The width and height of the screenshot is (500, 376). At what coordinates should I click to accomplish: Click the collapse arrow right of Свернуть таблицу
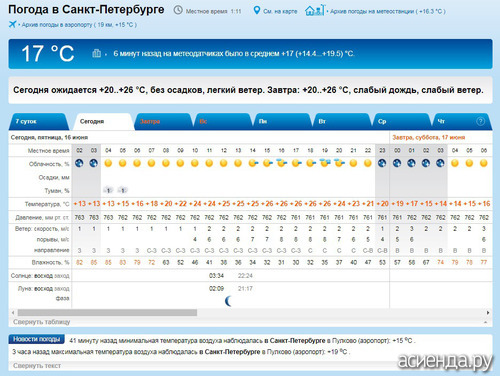(485, 322)
